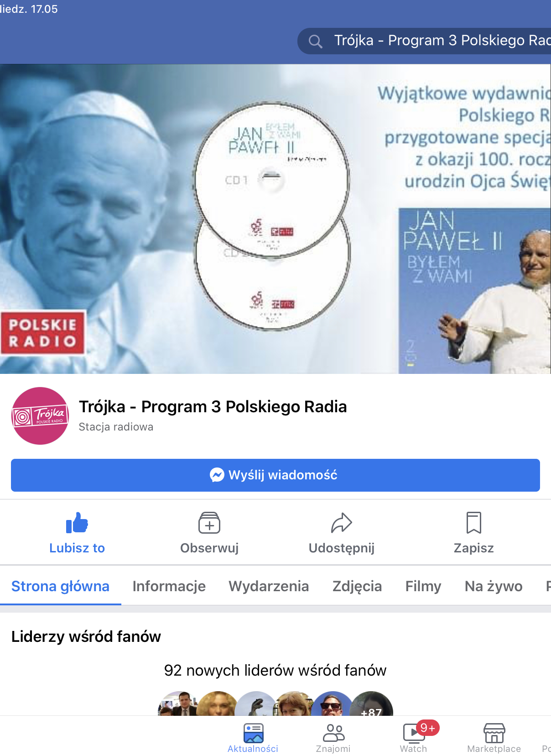The height and width of the screenshot is (756, 551).
Task: Toggle the Lubisz to thumbs-up like
Action: coord(77,523)
